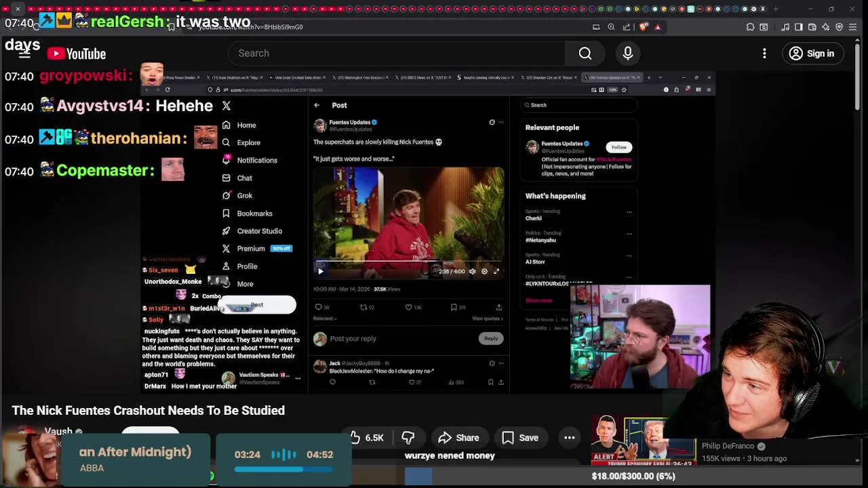Open Creator Studio in the X sidebar
Screen dimensions: 868x488
[x=252, y=231]
